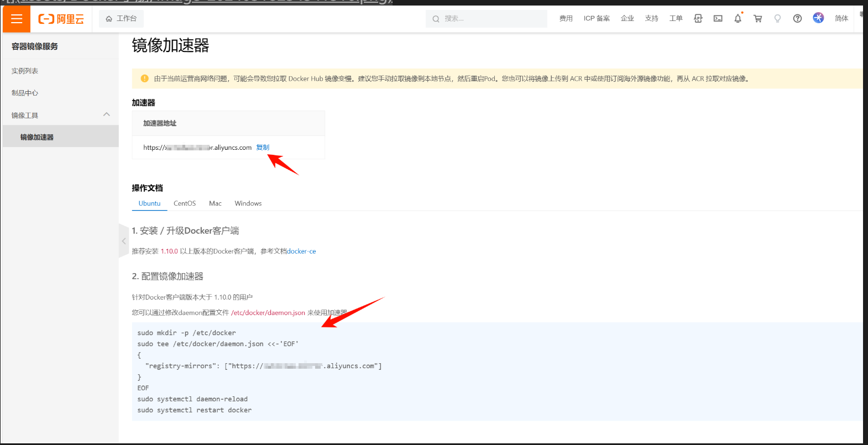This screenshot has width=868, height=445.
Task: Open the help question-mark icon
Action: 797,19
